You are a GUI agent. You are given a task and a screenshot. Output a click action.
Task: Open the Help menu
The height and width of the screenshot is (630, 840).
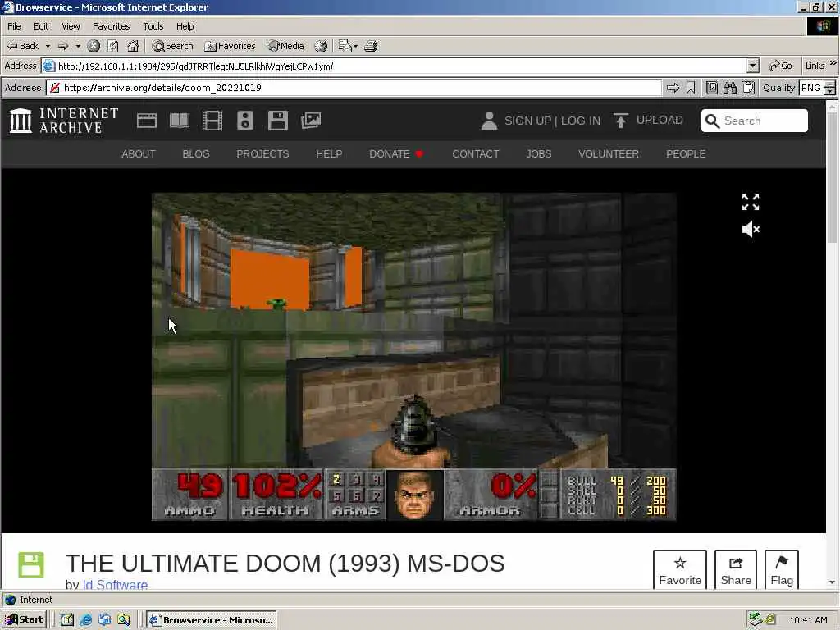coord(185,26)
